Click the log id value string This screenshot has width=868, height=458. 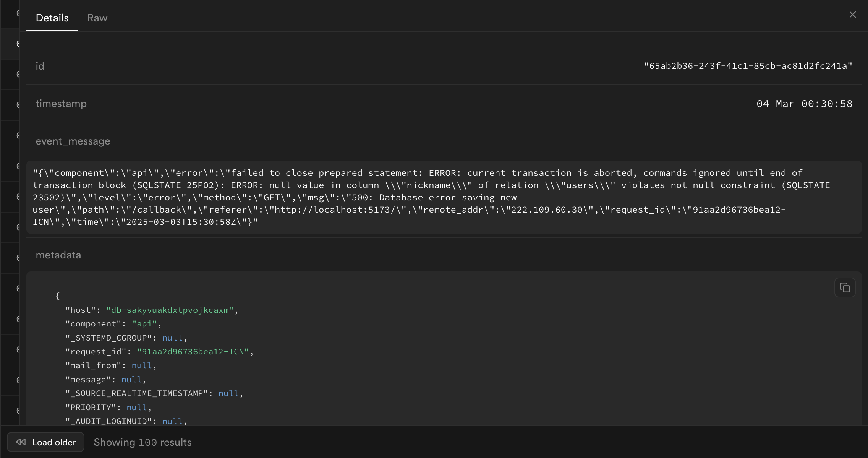(748, 66)
